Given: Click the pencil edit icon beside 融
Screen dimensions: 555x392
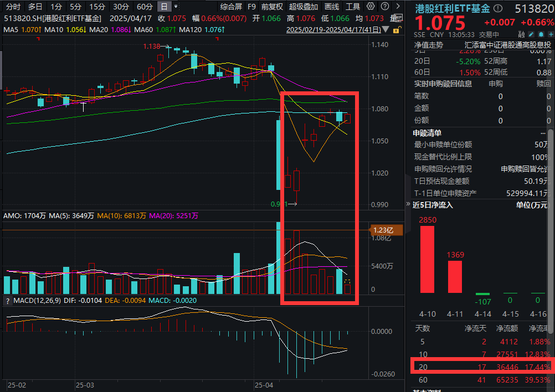Looking at the screenshot, I should (x=531, y=33).
